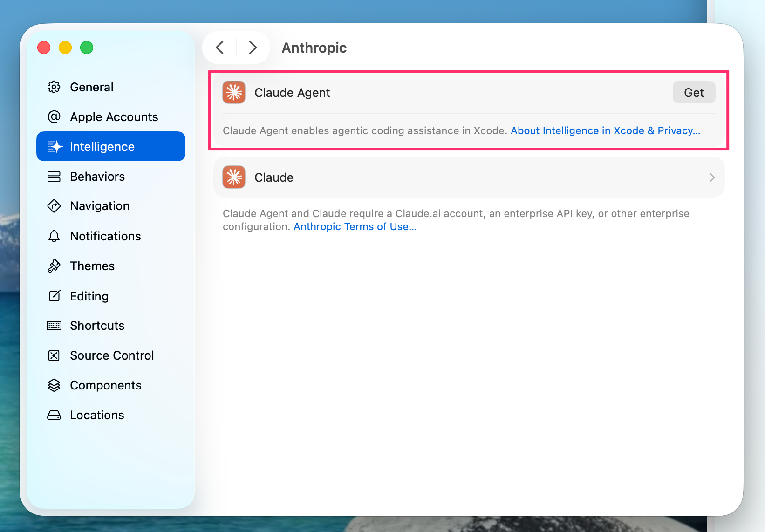Click the Notifications bell icon
This screenshot has height=532, width=765.
click(54, 236)
